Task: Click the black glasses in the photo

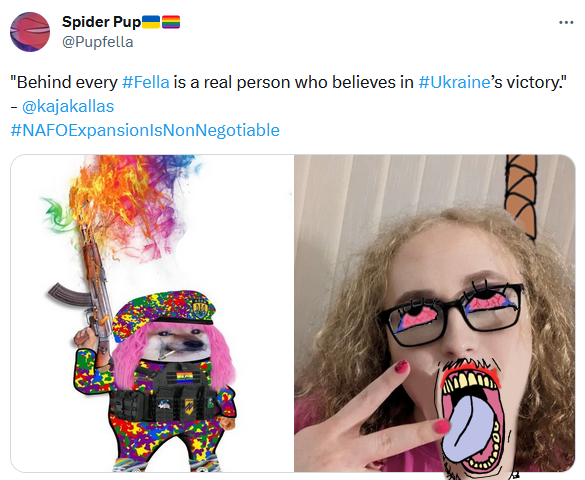Action: tap(451, 313)
